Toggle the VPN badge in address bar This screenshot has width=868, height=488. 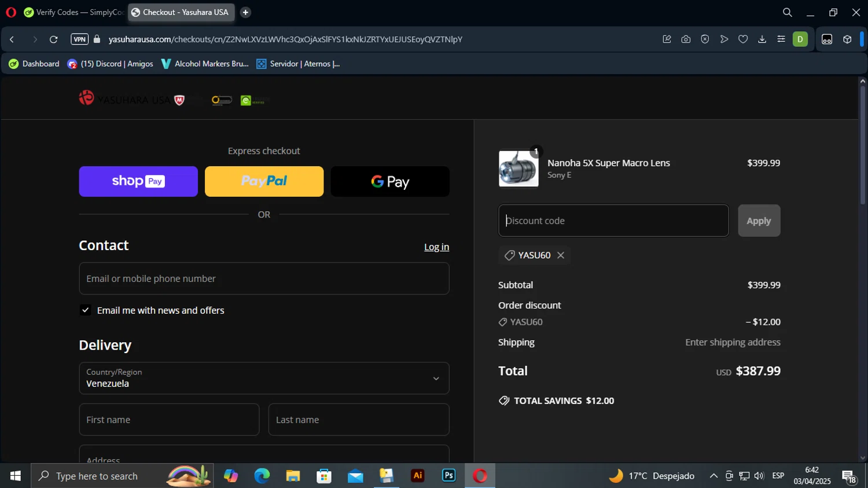pyautogui.click(x=79, y=39)
